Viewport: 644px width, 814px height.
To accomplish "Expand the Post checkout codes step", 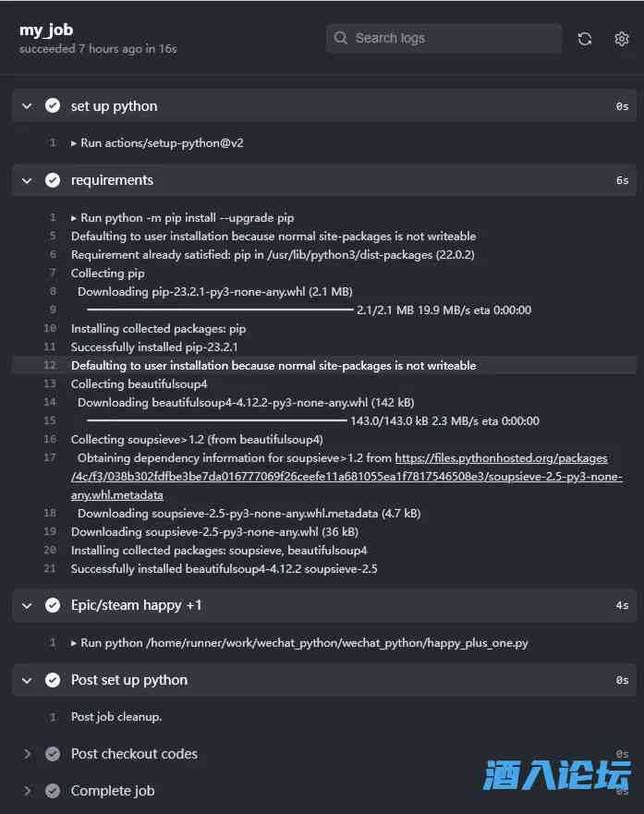I will click(27, 754).
